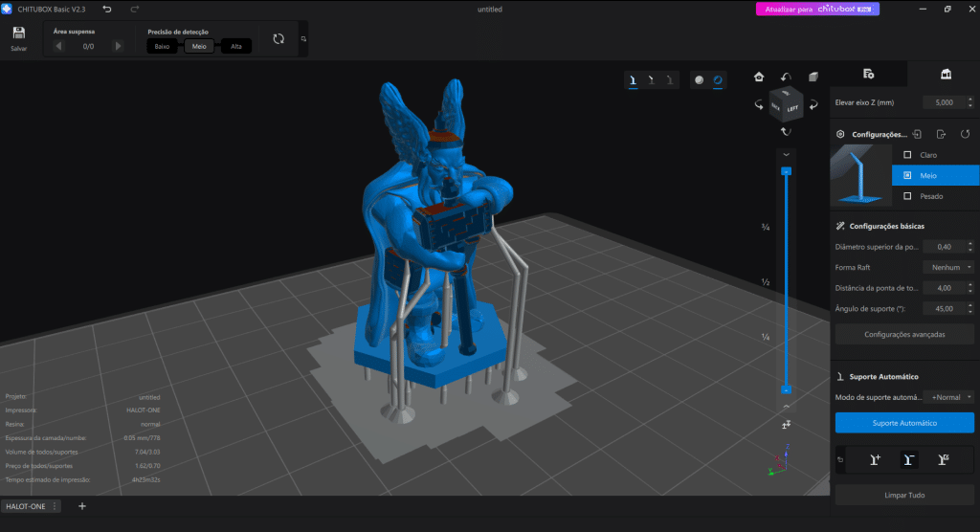The width and height of the screenshot is (980, 532).
Task: Select the third support display mode icon
Action: click(x=669, y=80)
